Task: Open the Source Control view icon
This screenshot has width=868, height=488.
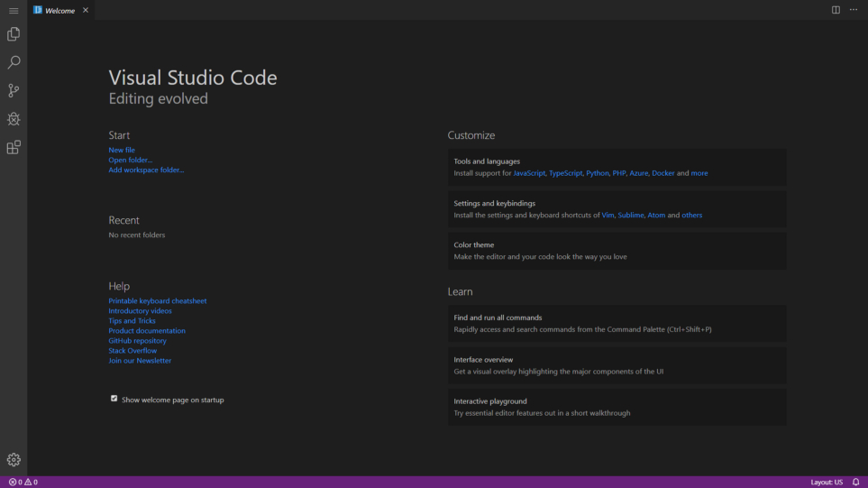Action: (14, 91)
